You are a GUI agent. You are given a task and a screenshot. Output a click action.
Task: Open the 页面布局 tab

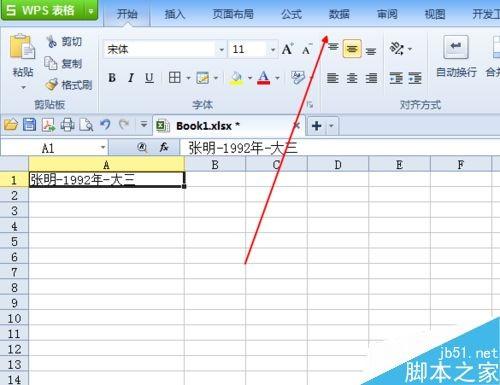pos(233,14)
